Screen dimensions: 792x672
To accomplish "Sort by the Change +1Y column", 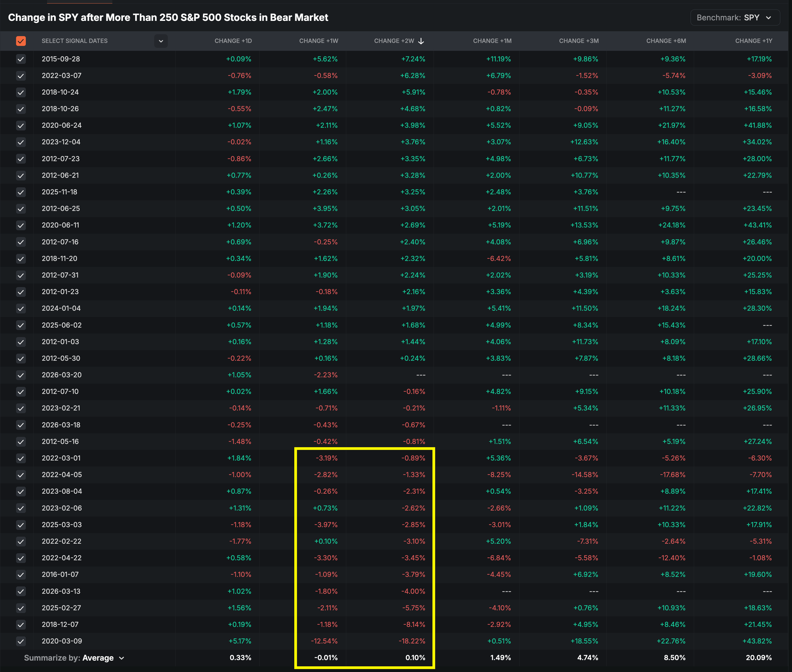I will tap(753, 41).
